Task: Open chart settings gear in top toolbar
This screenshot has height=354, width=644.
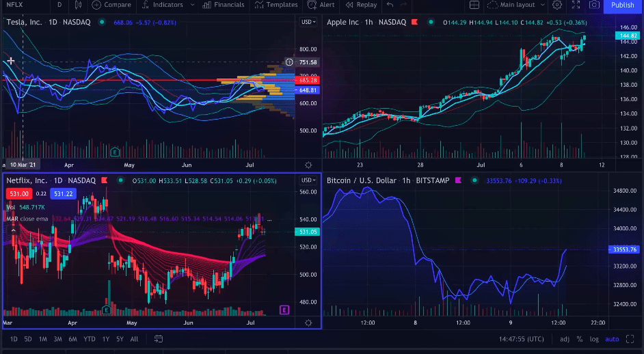Action: [x=557, y=5]
